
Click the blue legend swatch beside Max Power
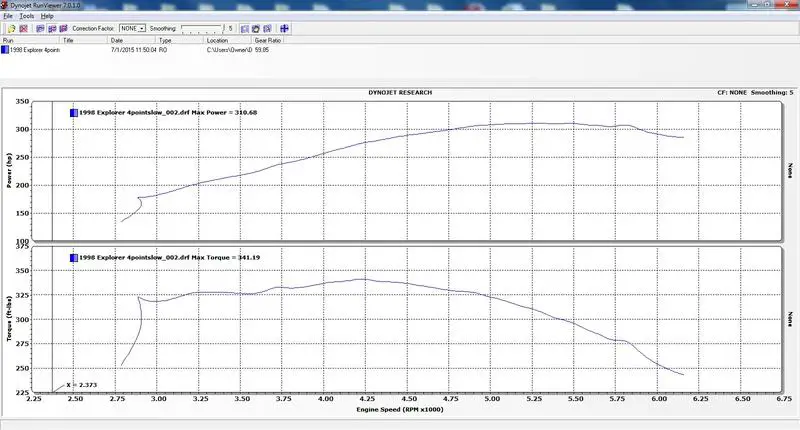[x=74, y=113]
